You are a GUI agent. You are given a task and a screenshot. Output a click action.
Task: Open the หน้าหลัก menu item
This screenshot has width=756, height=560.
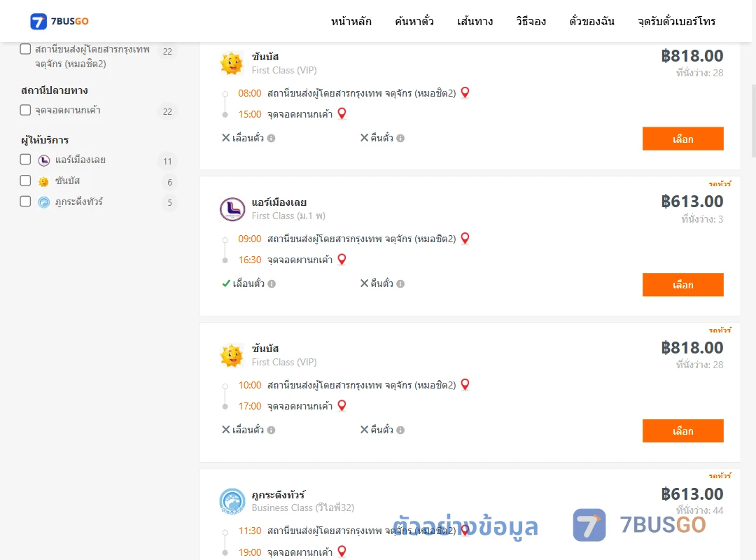point(351,21)
